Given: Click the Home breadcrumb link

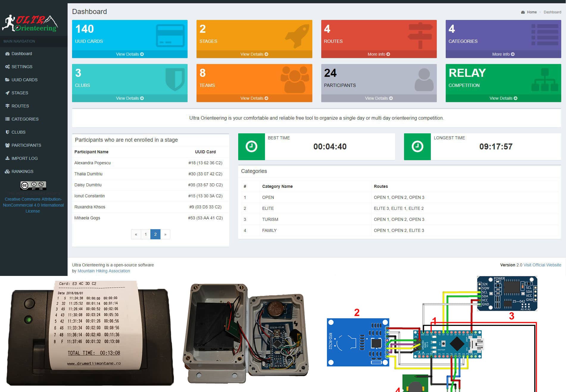Looking at the screenshot, I should point(532,12).
